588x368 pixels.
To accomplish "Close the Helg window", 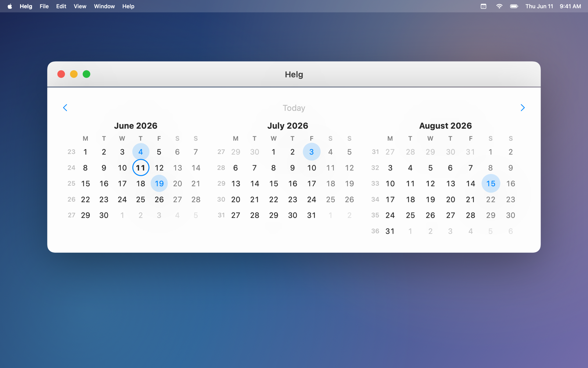I will 61,74.
